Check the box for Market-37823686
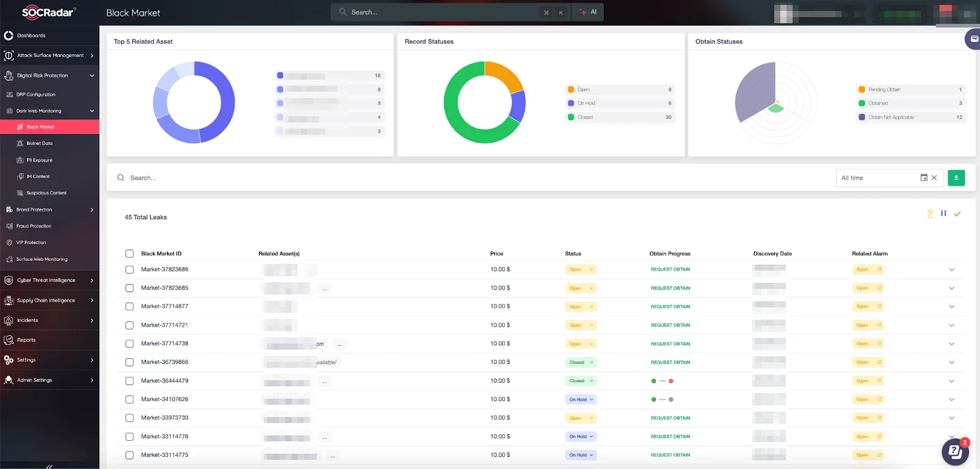Screen dimensions: 980x469 (x=129, y=269)
